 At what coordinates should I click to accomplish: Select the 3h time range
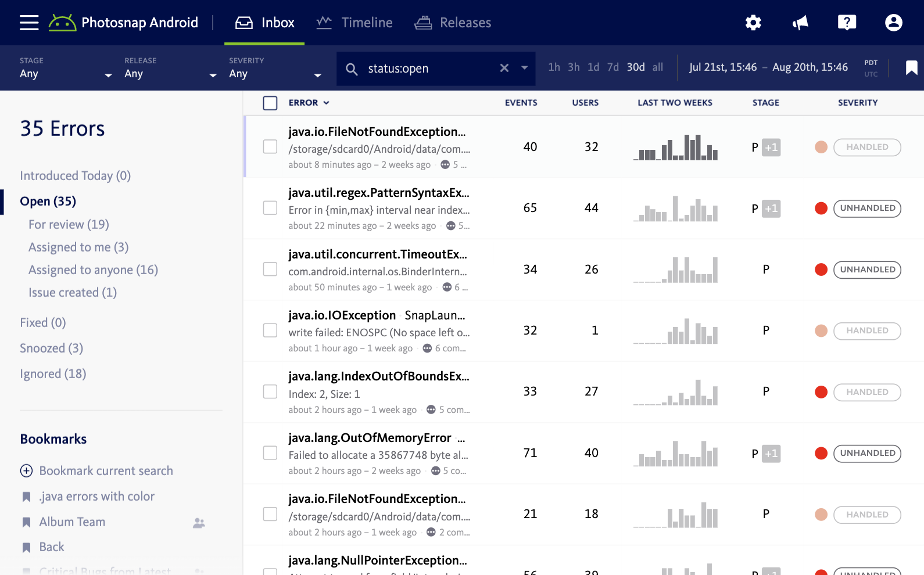[x=574, y=67]
